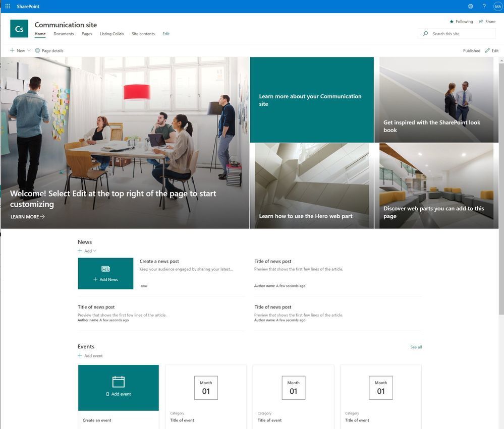Click the LEARN MORE arrow icon

(x=42, y=217)
